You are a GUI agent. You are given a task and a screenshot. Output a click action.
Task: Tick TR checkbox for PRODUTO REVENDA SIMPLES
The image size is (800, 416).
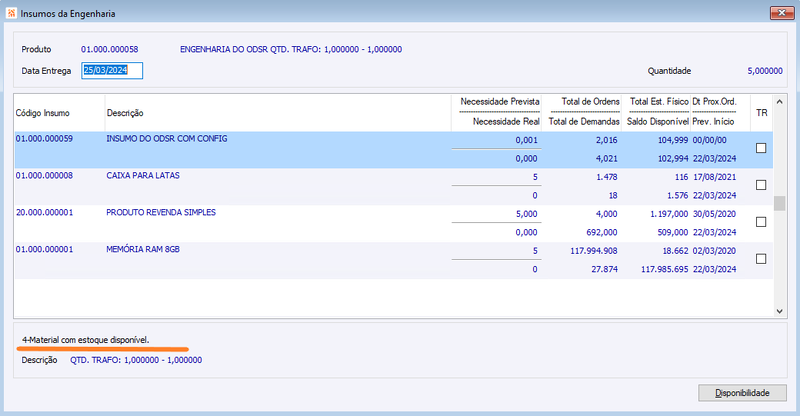[x=761, y=222]
